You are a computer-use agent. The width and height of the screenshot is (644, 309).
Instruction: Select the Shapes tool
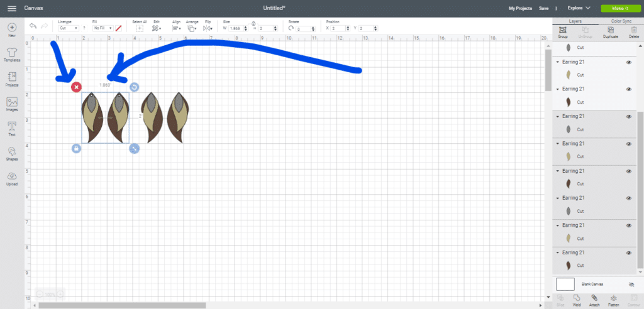pyautogui.click(x=12, y=153)
